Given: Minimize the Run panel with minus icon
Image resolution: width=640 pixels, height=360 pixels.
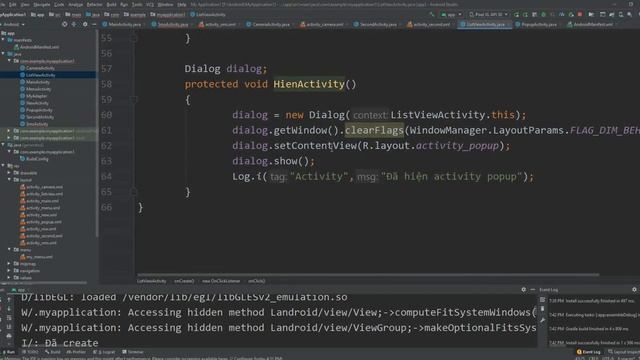Looking at the screenshot, I should 533,289.
